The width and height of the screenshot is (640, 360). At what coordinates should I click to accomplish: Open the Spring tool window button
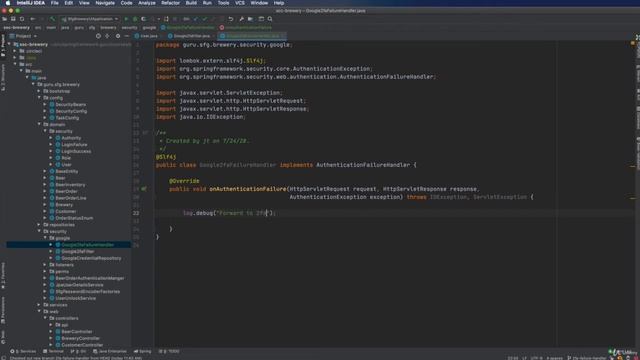click(x=142, y=351)
